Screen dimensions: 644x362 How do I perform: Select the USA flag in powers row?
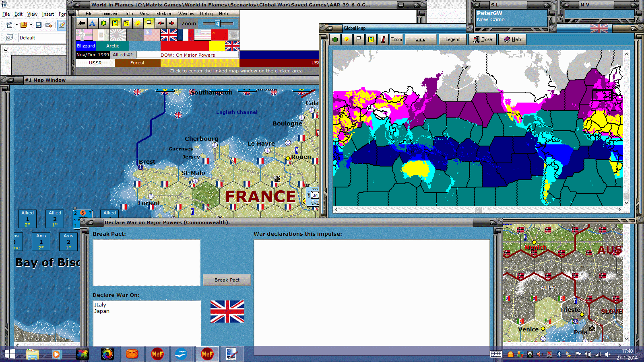[202, 35]
